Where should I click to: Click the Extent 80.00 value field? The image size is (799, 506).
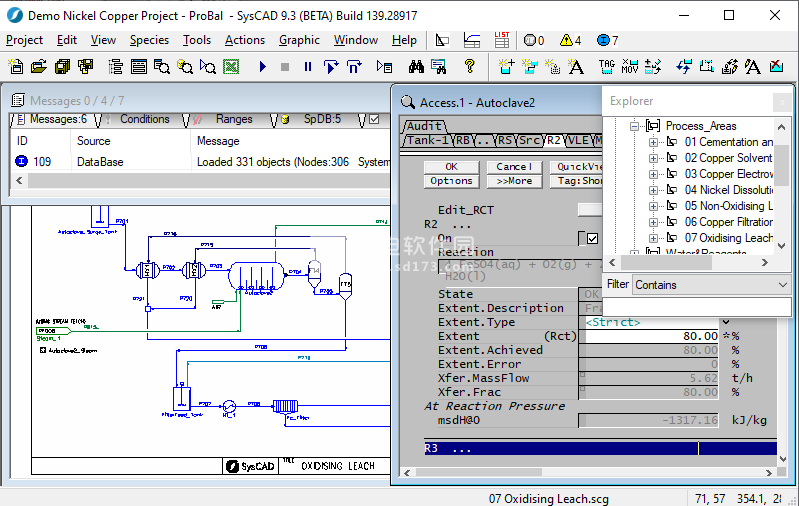pos(652,336)
